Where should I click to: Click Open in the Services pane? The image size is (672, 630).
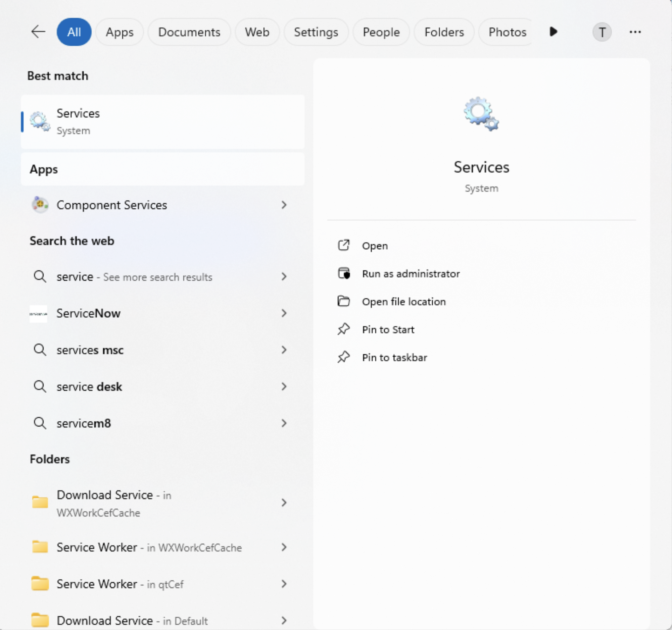coord(374,245)
